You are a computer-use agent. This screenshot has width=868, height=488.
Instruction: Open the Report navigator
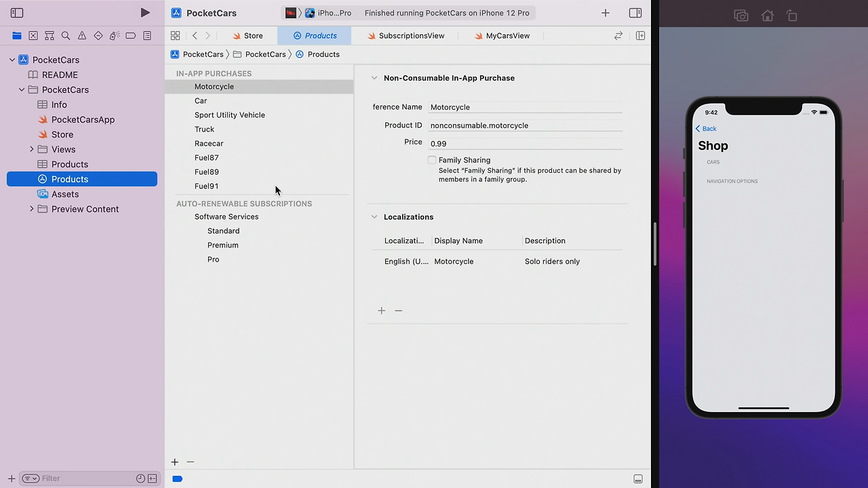[x=147, y=35]
